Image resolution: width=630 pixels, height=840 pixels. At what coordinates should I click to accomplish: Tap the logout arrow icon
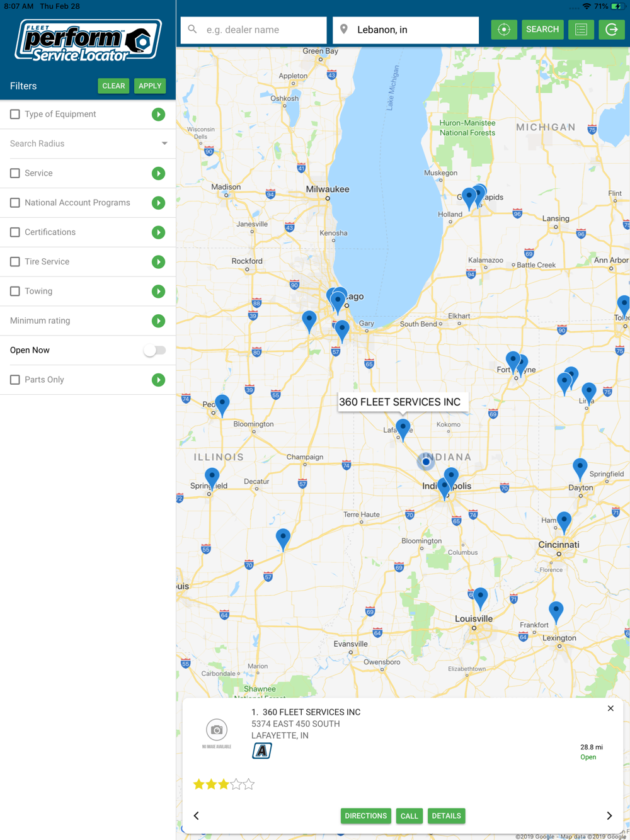point(612,30)
